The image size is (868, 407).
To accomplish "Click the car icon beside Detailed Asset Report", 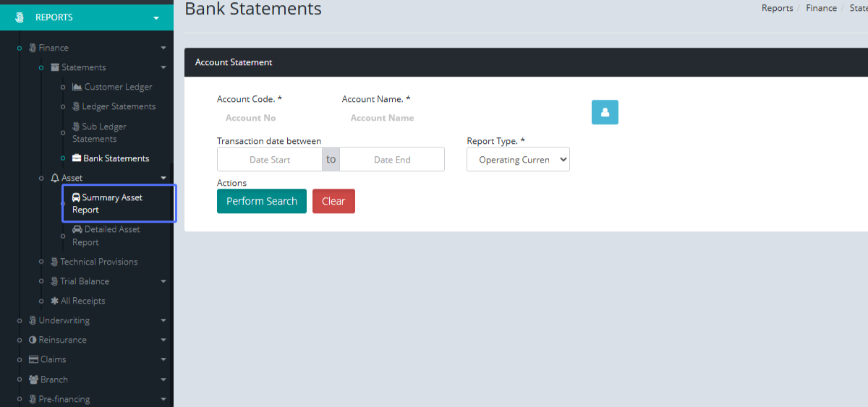I will tap(77, 229).
